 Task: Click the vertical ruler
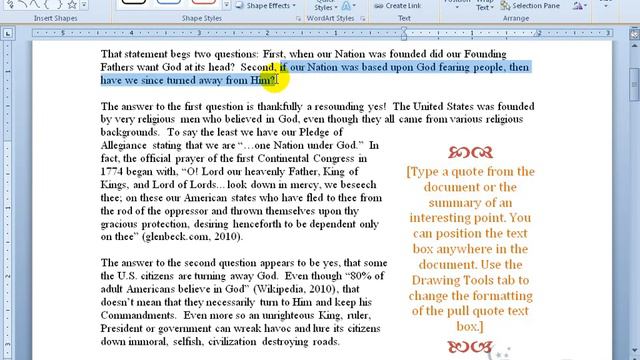7,200
